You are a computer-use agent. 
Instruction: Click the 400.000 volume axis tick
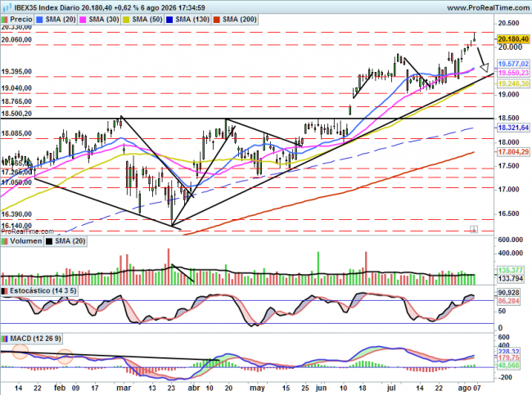[x=510, y=254]
